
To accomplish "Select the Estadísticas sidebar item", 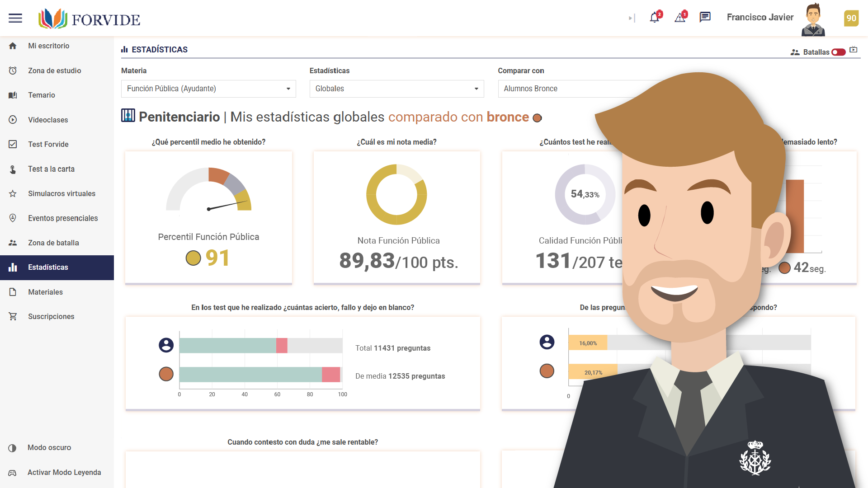I will click(57, 267).
